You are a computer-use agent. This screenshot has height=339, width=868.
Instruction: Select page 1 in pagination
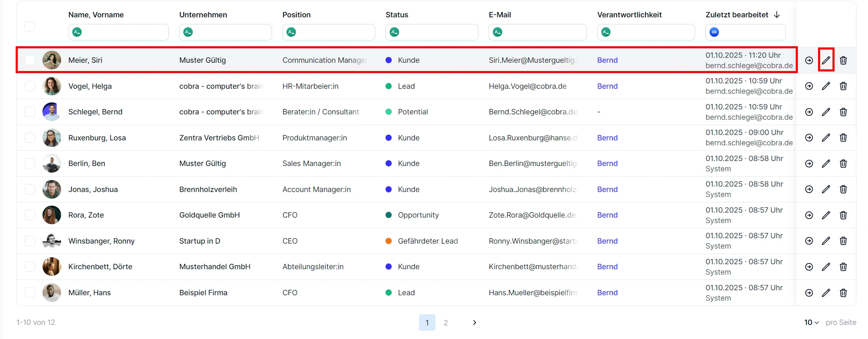(427, 322)
